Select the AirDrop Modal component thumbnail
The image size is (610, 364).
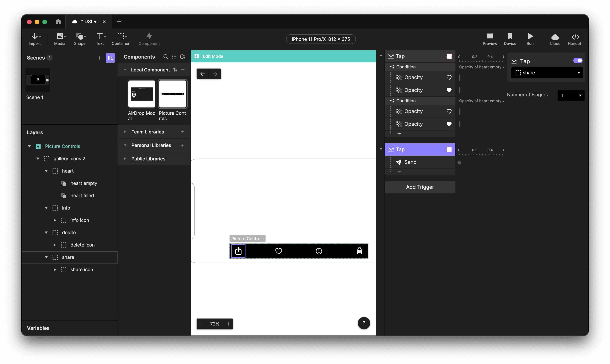(x=142, y=94)
